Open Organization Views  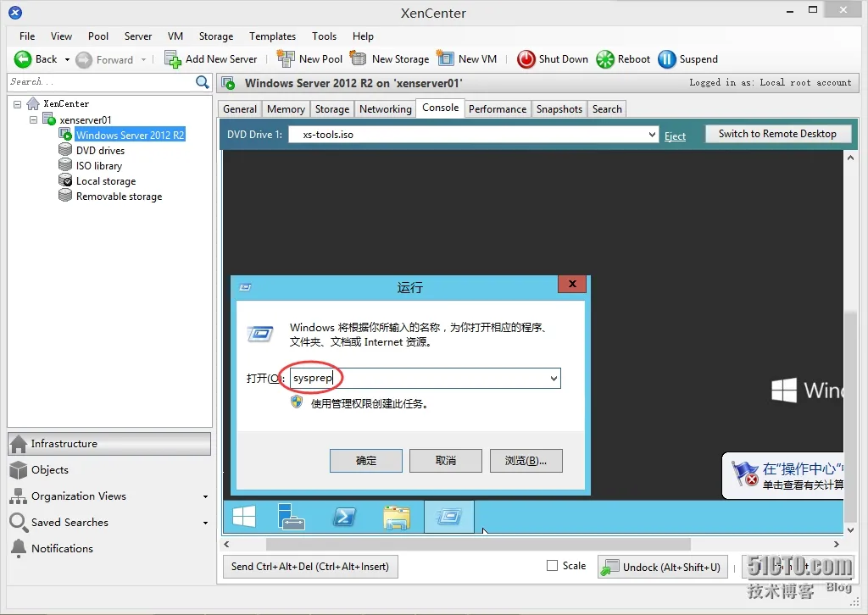[x=79, y=496]
